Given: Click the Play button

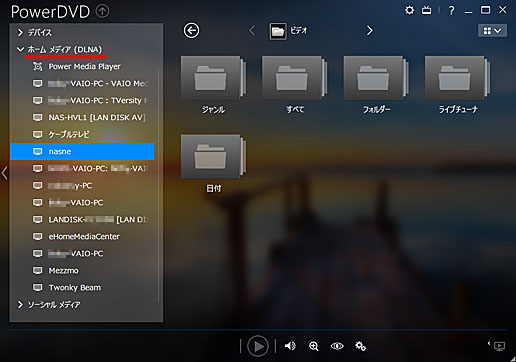Looking at the screenshot, I should (258, 346).
